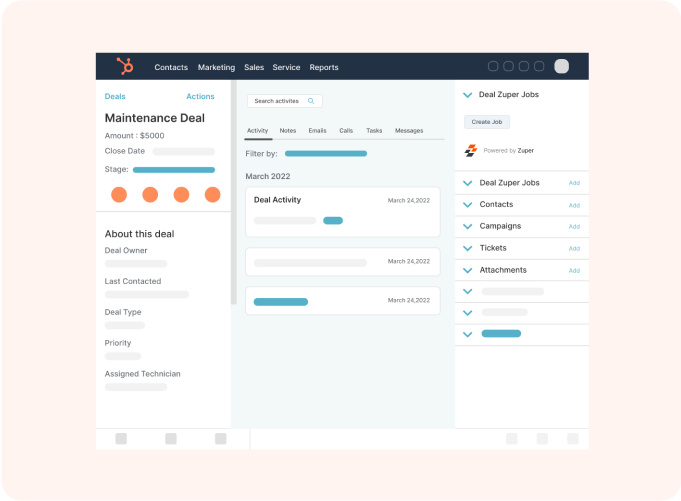This screenshot has width=681, height=501.
Task: Open the Sales menu
Action: pyautogui.click(x=254, y=67)
